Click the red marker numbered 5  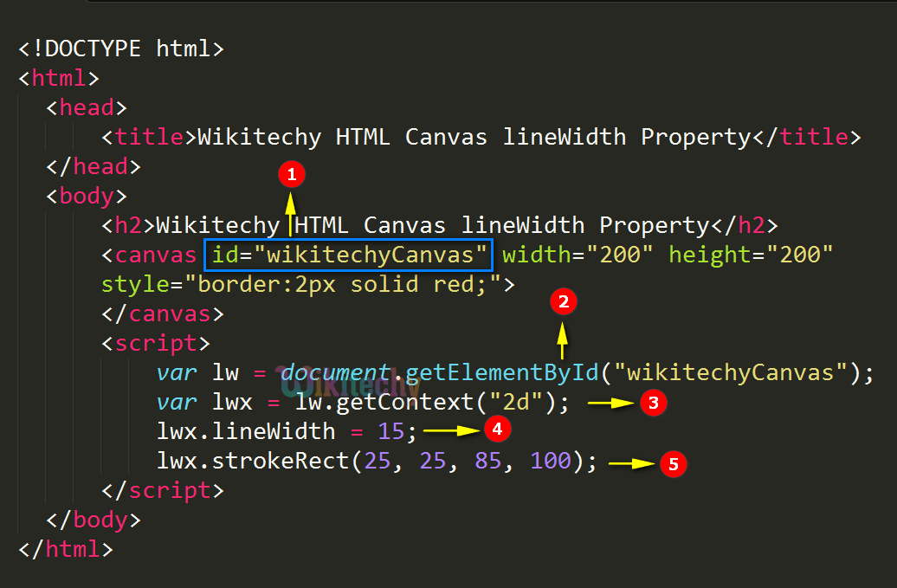[673, 464]
